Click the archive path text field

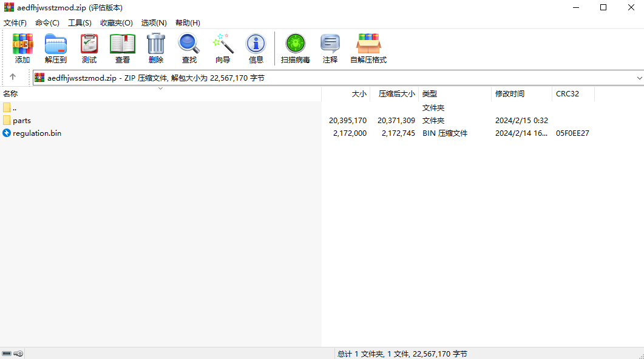[x=339, y=78]
